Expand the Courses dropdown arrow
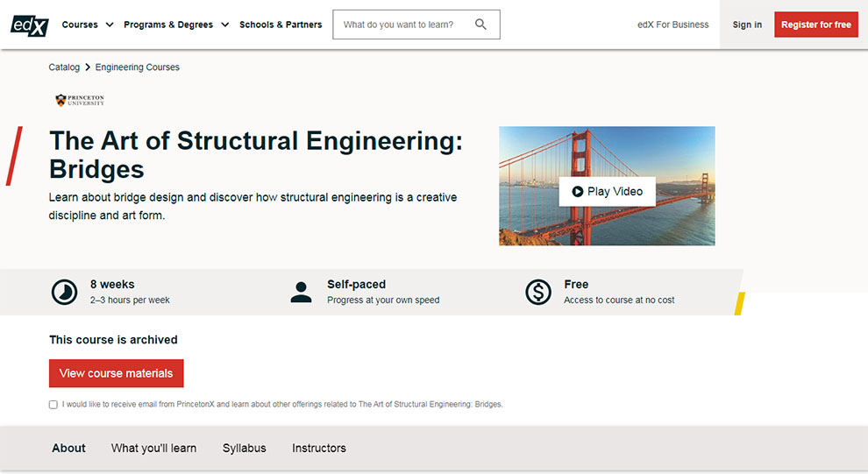The height and width of the screenshot is (474, 868). point(110,25)
